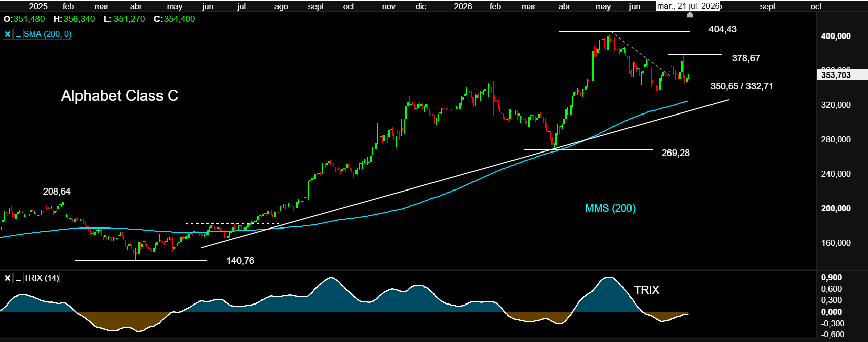Select the 350,65 / 332,71 support label
This screenshot has width=868, height=342.
(x=741, y=86)
